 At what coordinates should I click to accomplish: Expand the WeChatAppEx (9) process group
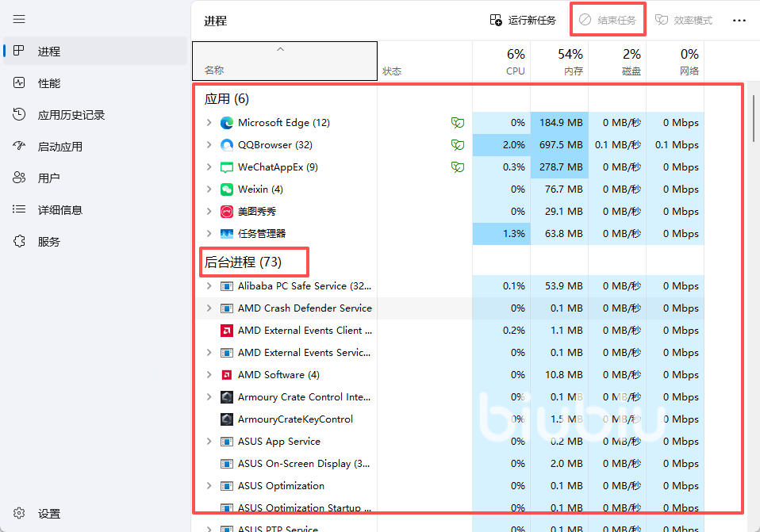pyautogui.click(x=209, y=167)
